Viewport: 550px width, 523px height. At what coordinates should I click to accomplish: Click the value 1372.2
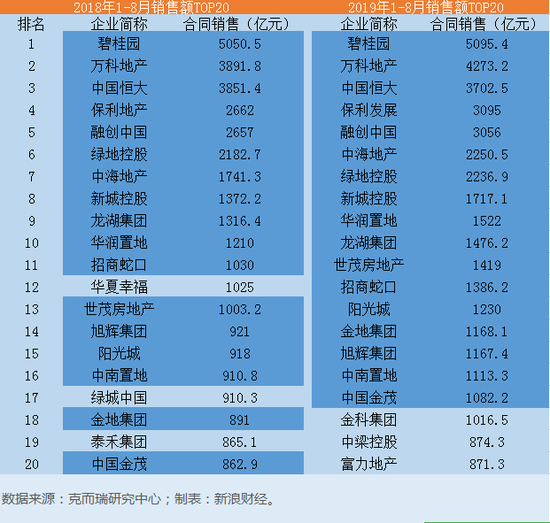point(240,199)
